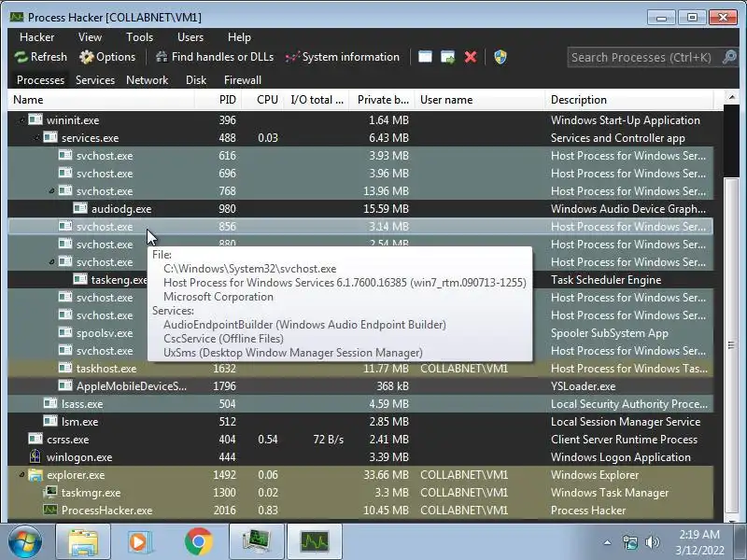Select svchost.exe row with PID 616
Viewport: 747px width, 560px height.
point(360,156)
